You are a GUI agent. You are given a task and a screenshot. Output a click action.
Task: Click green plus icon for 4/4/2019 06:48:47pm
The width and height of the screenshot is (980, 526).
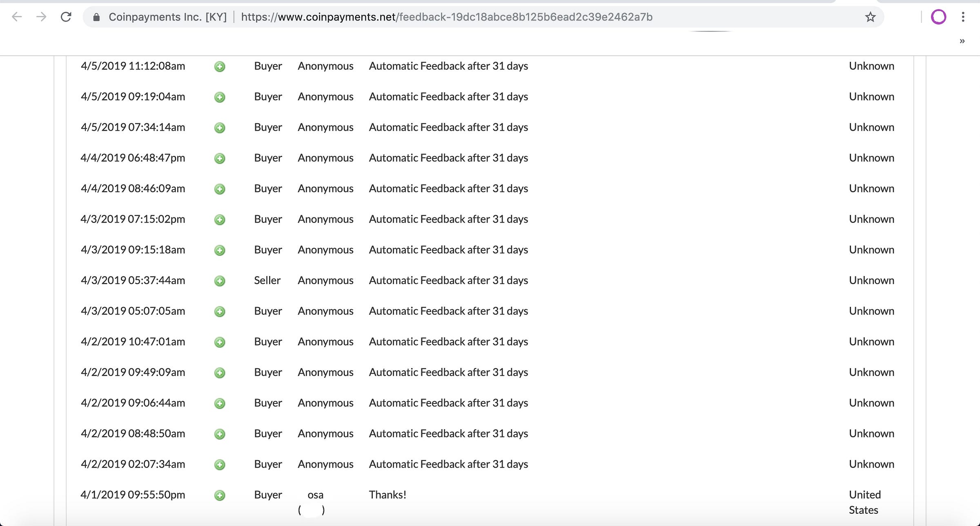click(220, 158)
